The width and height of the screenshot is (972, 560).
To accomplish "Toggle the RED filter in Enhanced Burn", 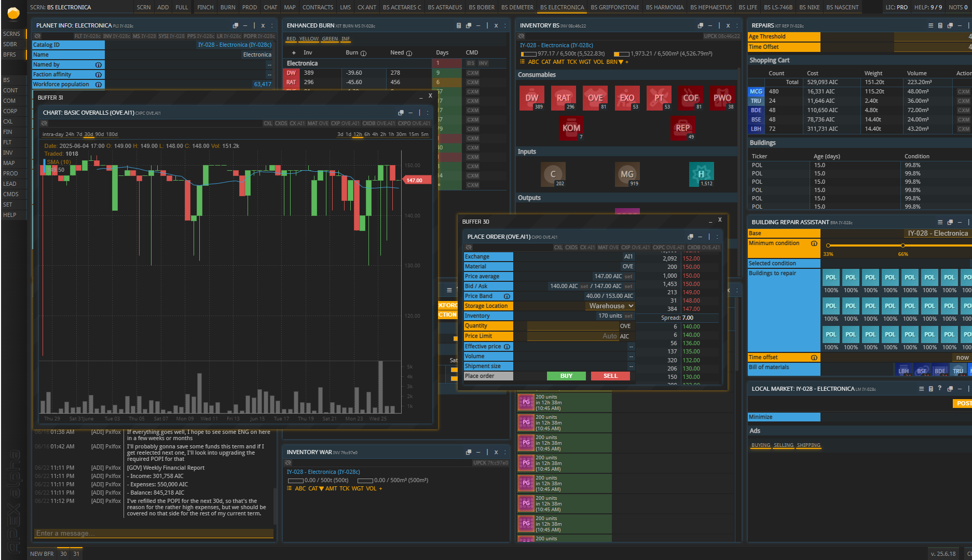I will [291, 39].
